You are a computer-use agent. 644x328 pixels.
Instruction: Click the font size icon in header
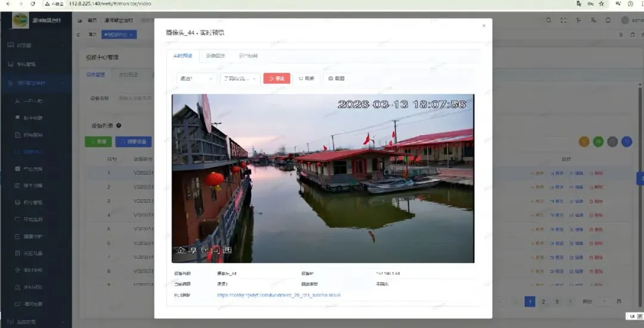pos(578,20)
